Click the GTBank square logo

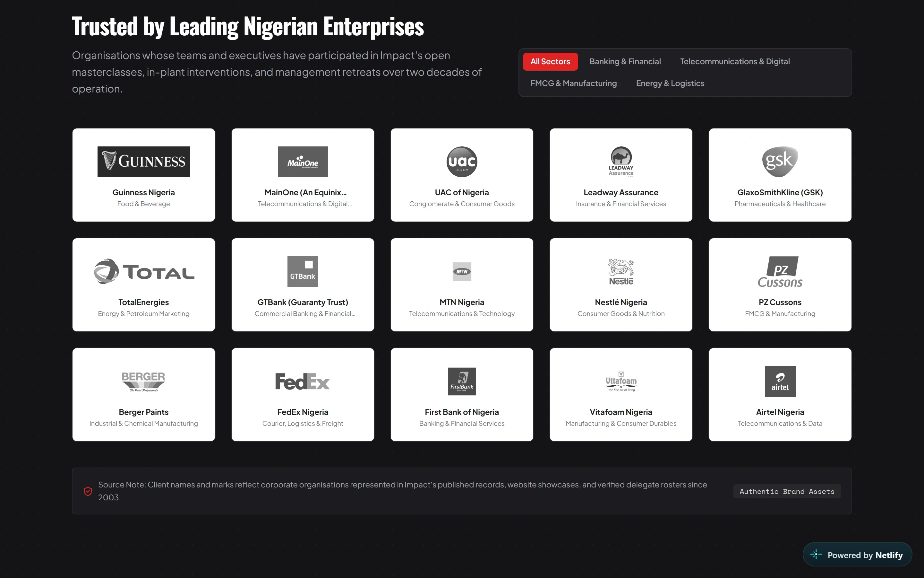pyautogui.click(x=303, y=271)
